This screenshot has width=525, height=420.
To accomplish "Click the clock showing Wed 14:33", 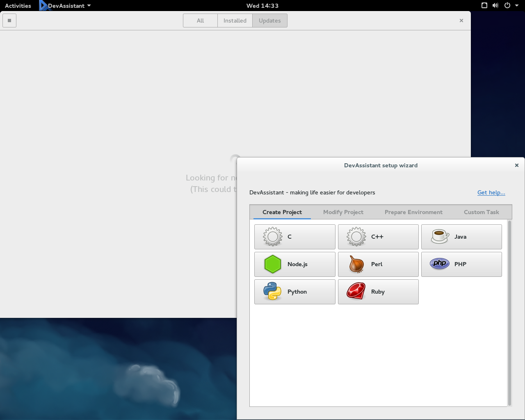I will coord(262,6).
